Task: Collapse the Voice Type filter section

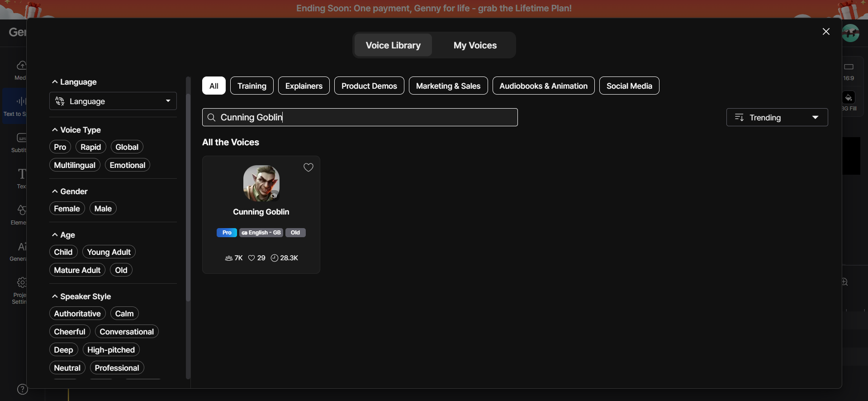Action: click(76, 130)
